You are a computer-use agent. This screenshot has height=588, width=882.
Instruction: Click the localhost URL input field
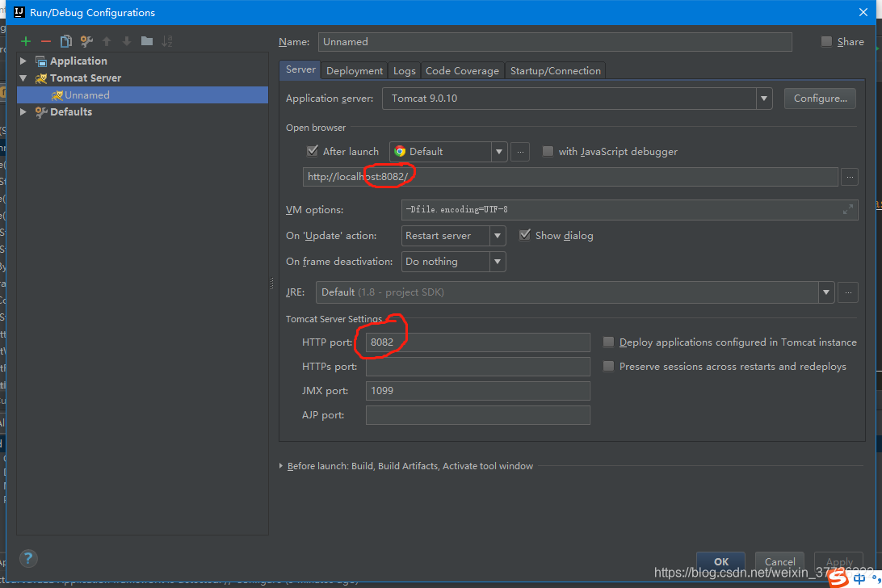[x=570, y=177]
